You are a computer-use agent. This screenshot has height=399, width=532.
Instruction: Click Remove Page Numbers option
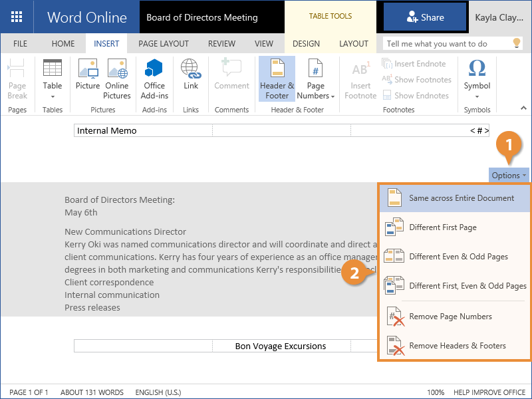pyautogui.click(x=450, y=317)
